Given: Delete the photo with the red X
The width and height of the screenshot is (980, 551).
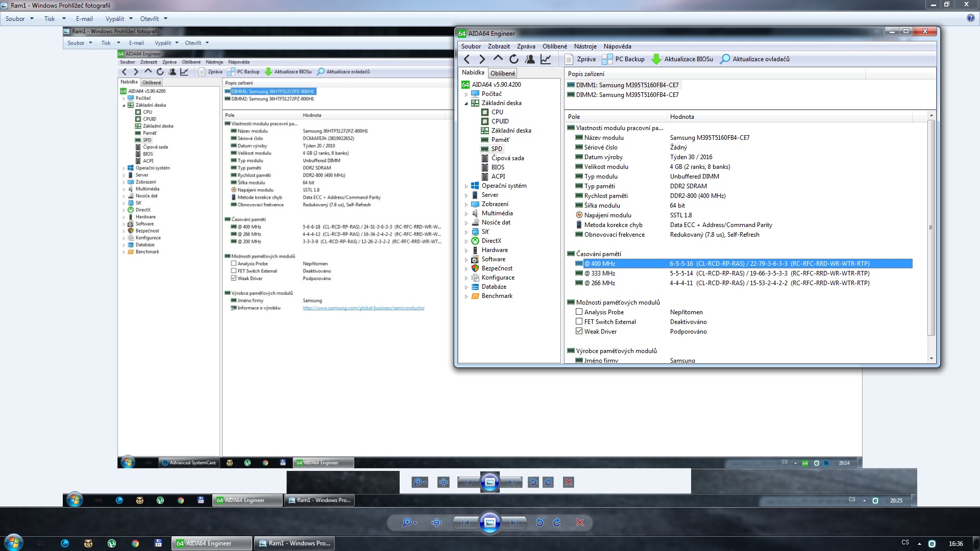Looking at the screenshot, I should (x=580, y=522).
